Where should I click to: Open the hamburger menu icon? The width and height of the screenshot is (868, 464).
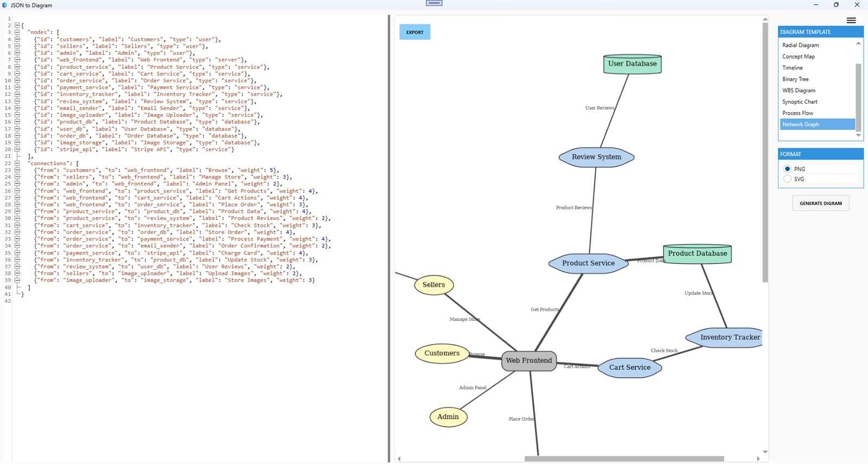point(851,21)
